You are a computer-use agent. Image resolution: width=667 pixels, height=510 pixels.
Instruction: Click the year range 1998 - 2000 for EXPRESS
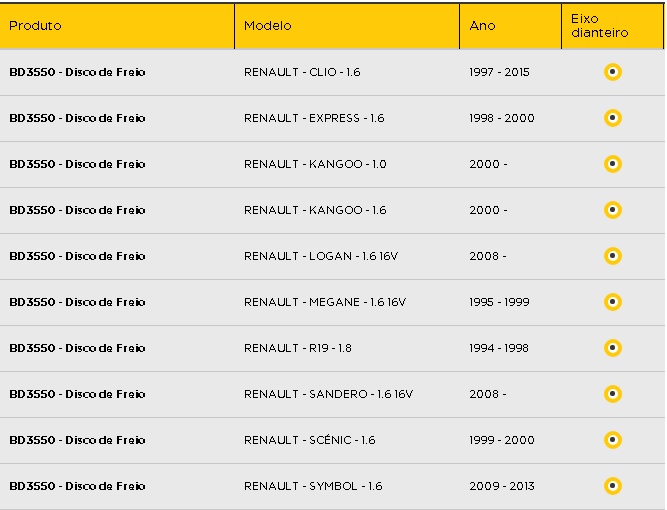click(502, 118)
